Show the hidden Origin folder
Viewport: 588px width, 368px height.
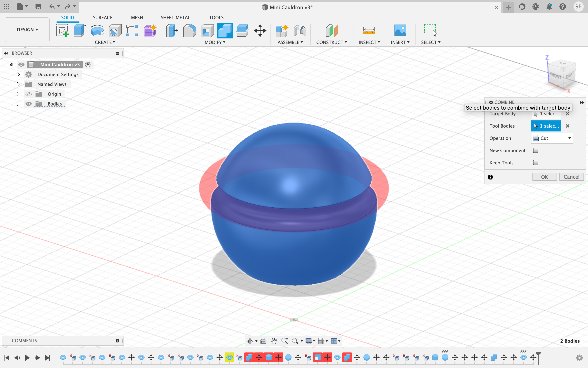[29, 94]
